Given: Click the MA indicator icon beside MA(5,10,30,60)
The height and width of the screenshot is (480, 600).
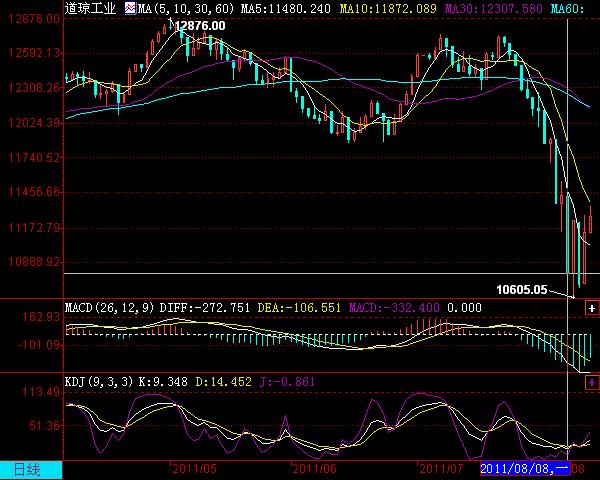Looking at the screenshot, I should [x=130, y=8].
